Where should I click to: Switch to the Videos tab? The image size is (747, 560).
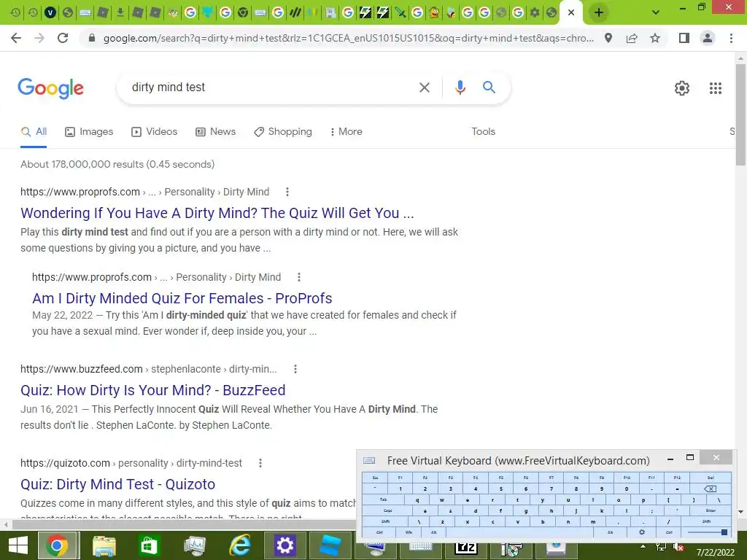(155, 131)
